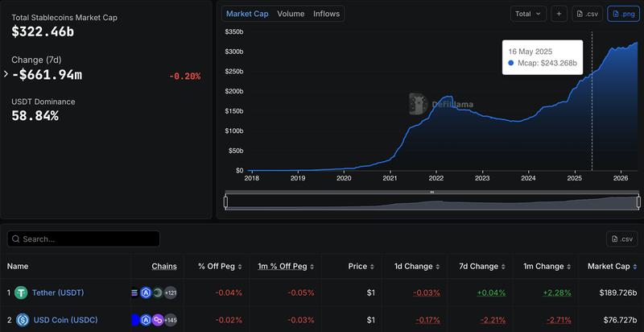The width and height of the screenshot is (644, 332).
Task: Click the top grip of range slider
Action: click(432, 192)
